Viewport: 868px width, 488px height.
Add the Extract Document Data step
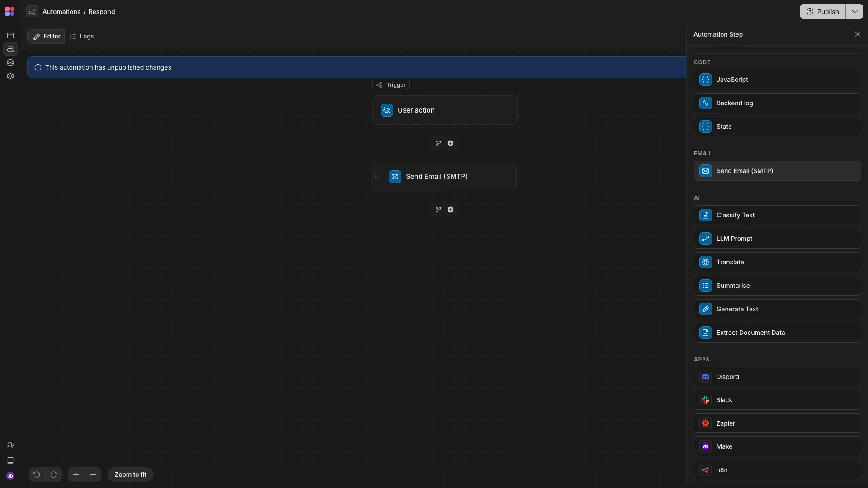click(778, 333)
